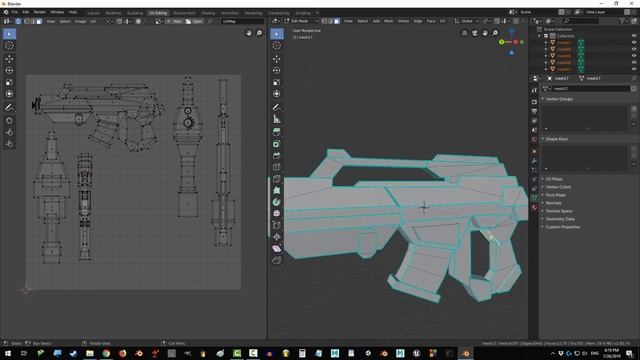
Task: Open the Mesh menu in 3D viewport
Action: tap(389, 21)
